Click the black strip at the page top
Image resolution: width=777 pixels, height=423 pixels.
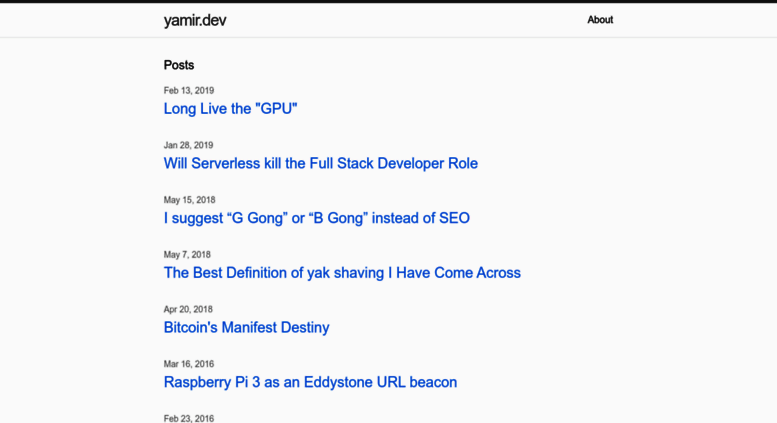[388, 1]
